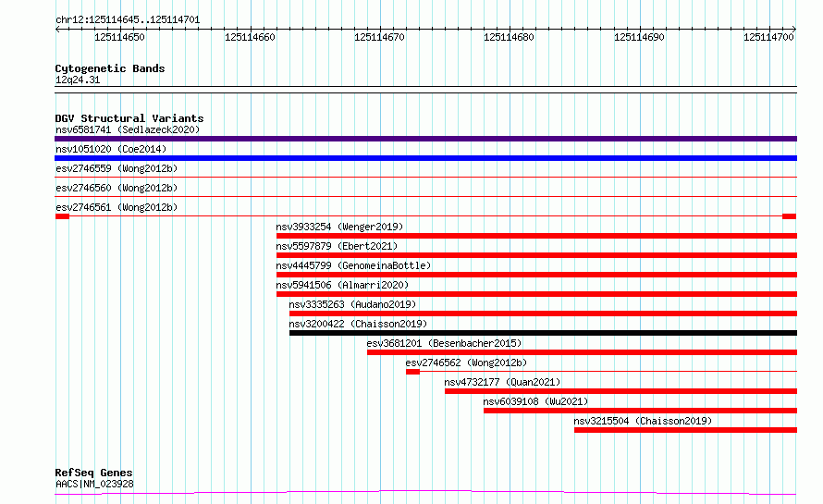Image resolution: width=823 pixels, height=504 pixels.
Task: Click the 12q24.31 cytogenetic band label
Action: click(x=78, y=80)
